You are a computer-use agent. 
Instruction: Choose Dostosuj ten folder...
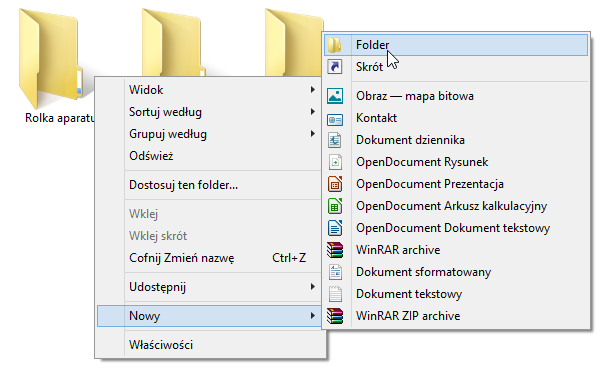coord(210,185)
